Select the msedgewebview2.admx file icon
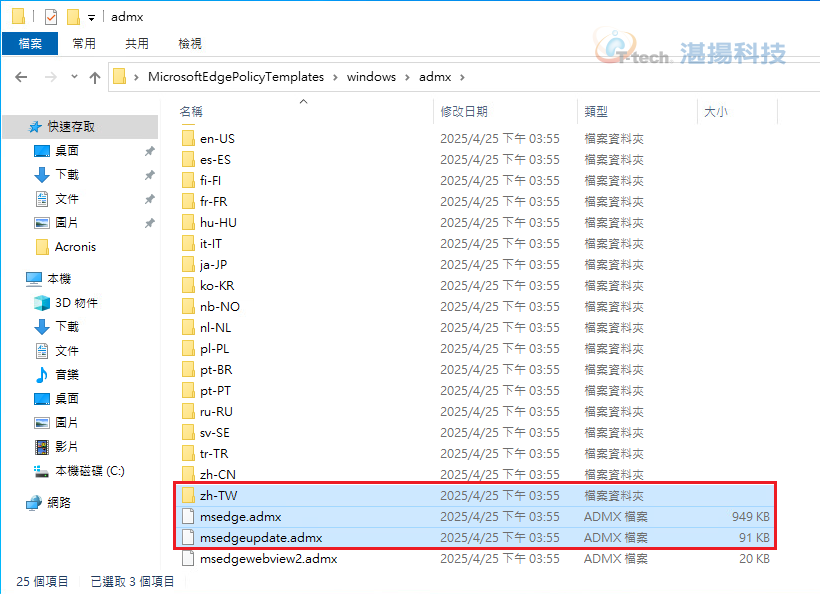The image size is (820, 594). click(188, 558)
